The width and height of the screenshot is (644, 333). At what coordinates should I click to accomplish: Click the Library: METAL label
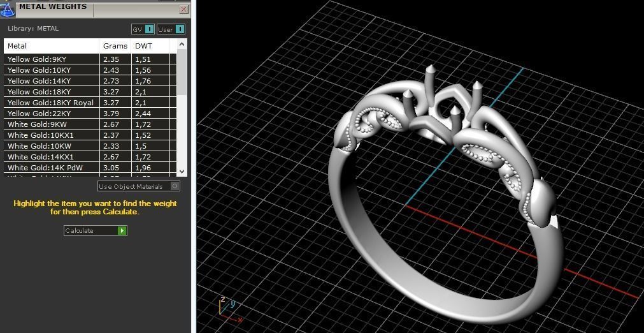pyautogui.click(x=33, y=28)
